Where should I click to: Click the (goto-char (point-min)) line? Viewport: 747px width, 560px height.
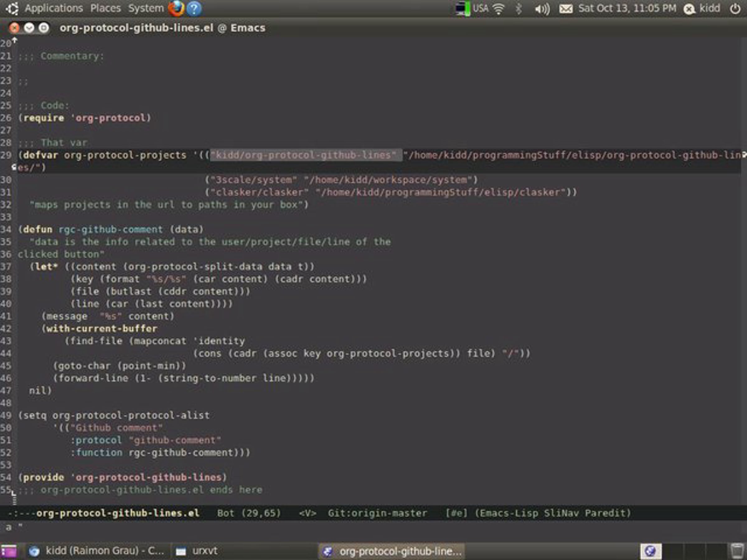(119, 366)
